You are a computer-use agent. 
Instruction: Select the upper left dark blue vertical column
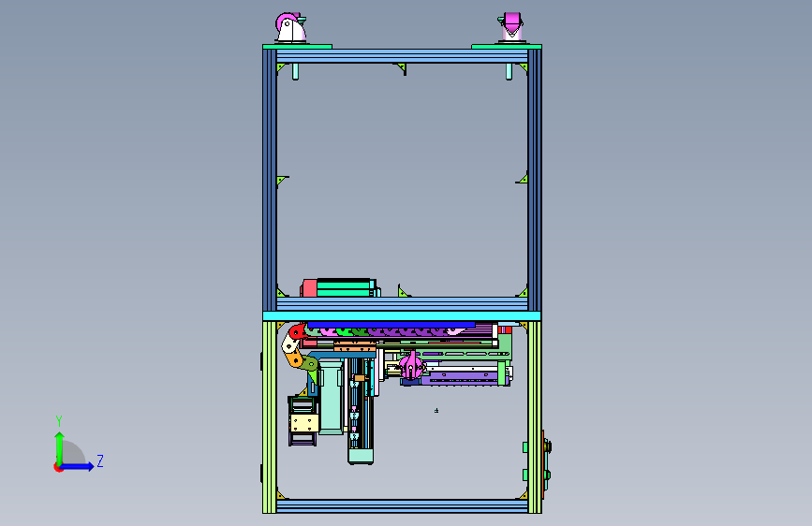point(270,180)
